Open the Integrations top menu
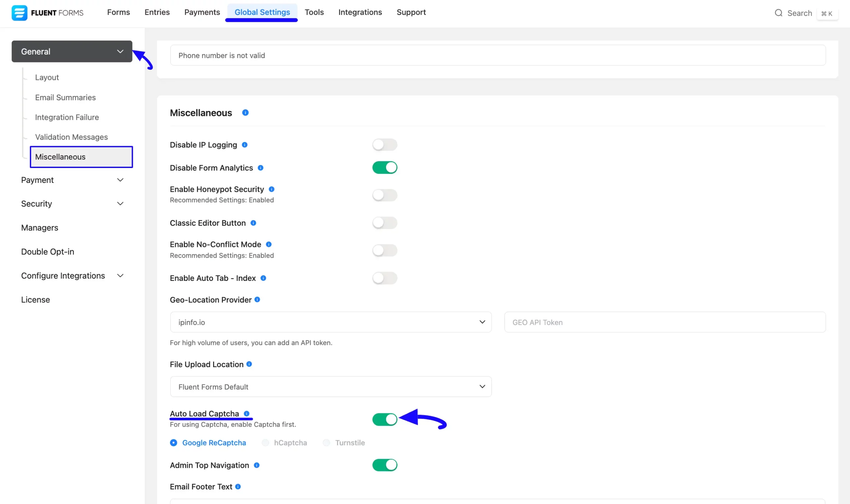Viewport: 850px width, 504px height. click(360, 13)
